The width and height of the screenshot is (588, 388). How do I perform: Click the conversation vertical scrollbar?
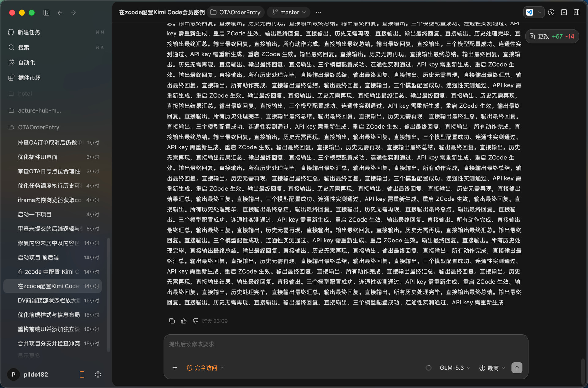tap(582, 371)
